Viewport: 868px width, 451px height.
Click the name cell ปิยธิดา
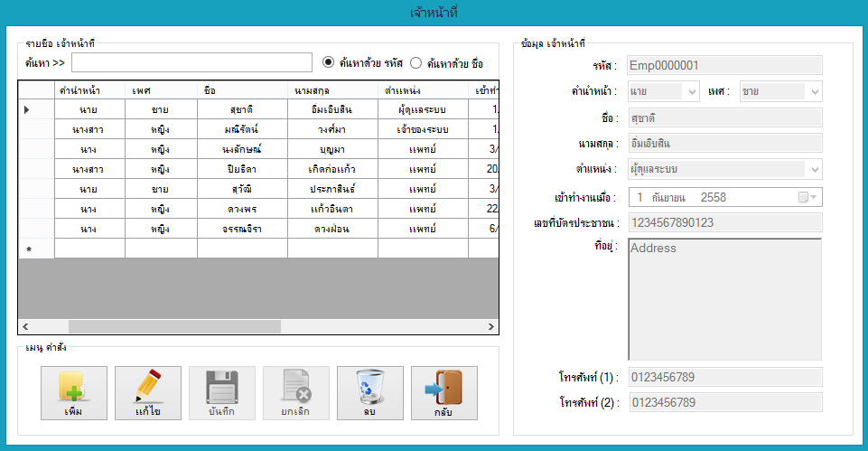[242, 170]
